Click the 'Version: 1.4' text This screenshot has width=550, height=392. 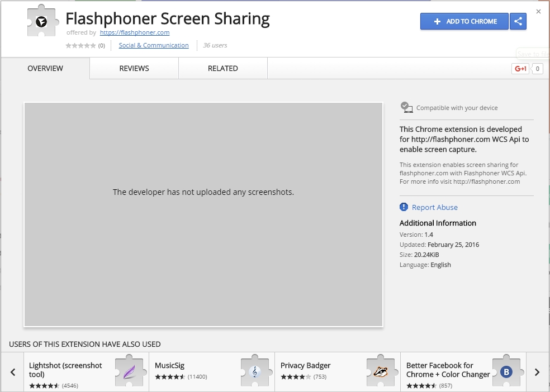coord(416,235)
